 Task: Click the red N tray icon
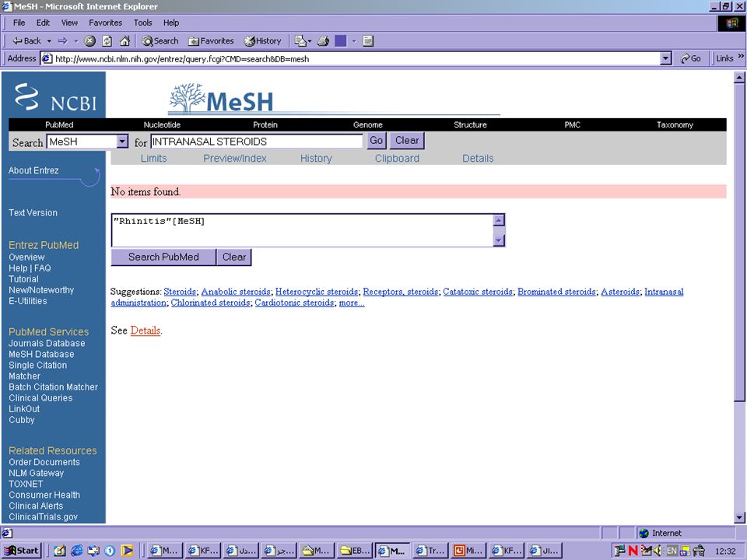pyautogui.click(x=633, y=551)
